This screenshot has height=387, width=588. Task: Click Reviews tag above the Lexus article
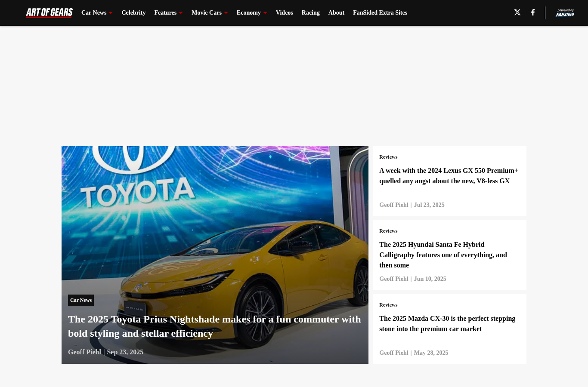click(388, 157)
